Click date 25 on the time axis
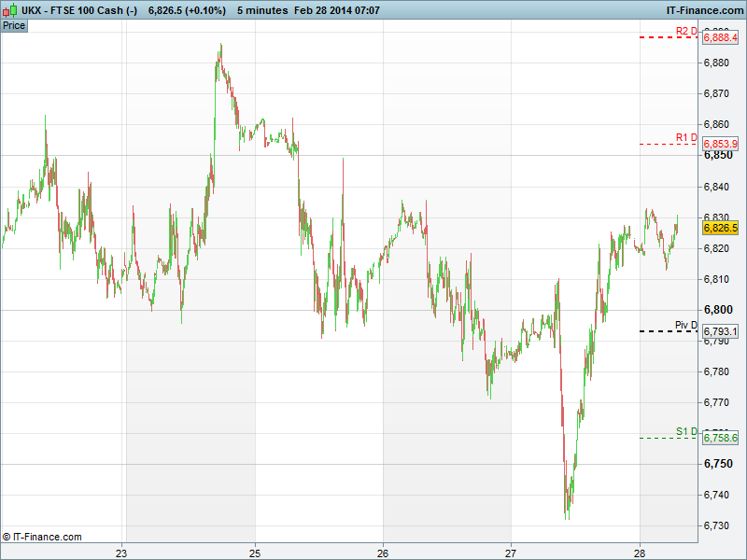This screenshot has width=747, height=560. 255,552
